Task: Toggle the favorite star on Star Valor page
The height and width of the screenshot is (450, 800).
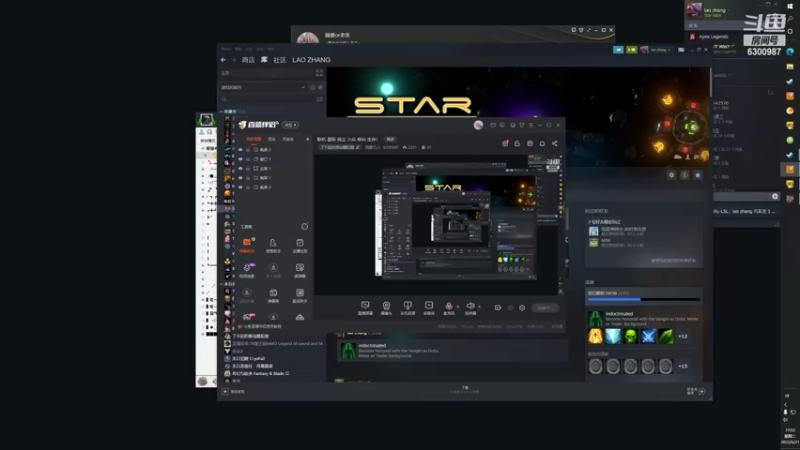Action: (697, 175)
